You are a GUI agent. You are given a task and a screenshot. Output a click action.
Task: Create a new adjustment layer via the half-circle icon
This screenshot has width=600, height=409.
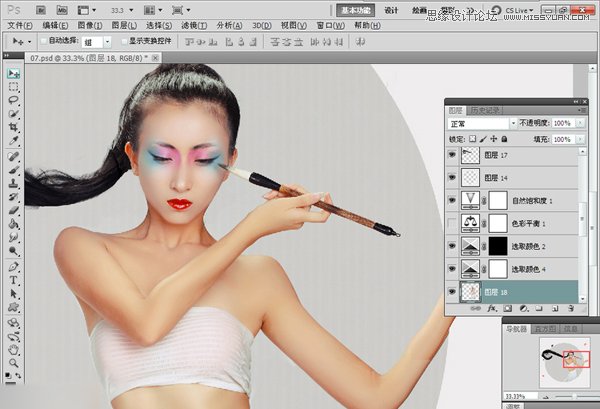tap(523, 308)
